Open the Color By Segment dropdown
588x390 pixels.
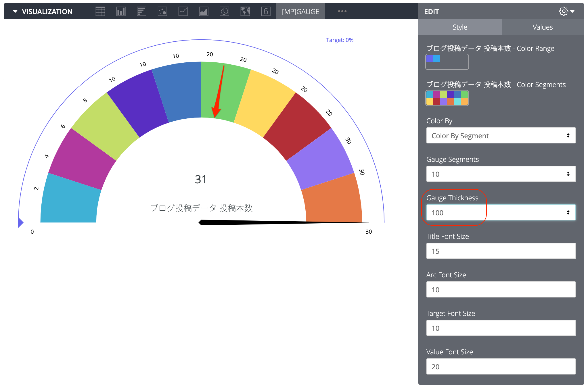point(501,135)
